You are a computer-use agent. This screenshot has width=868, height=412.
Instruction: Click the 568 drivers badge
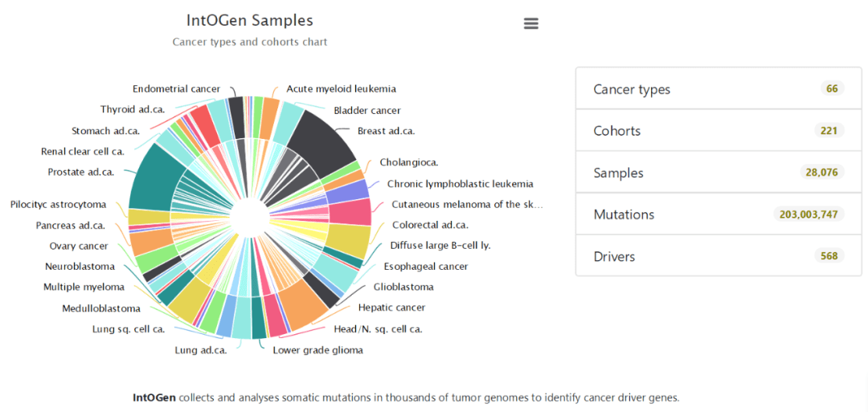click(829, 256)
